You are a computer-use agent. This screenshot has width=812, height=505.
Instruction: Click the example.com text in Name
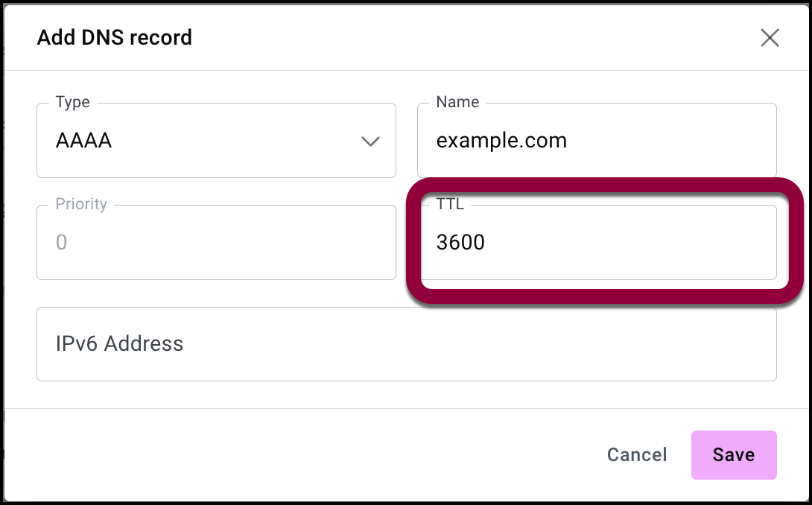tap(501, 141)
